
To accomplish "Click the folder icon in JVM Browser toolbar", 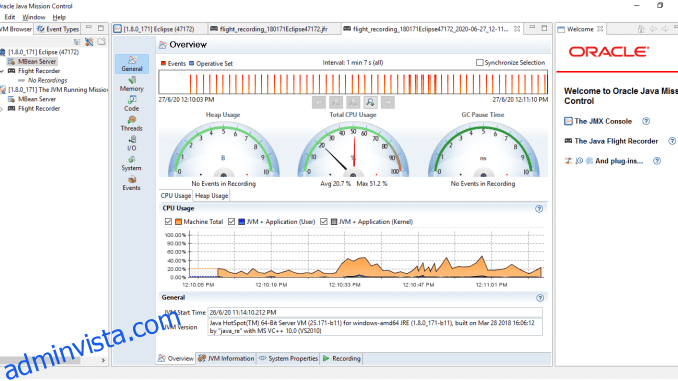I will pyautogui.click(x=101, y=42).
